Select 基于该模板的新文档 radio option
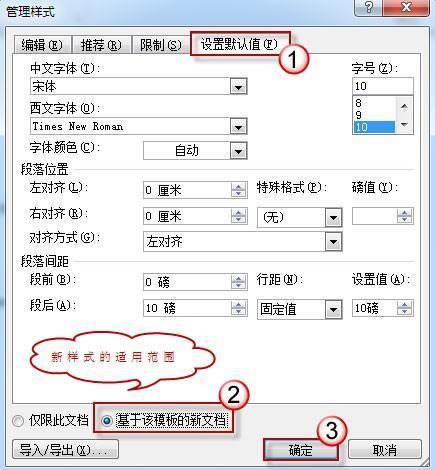The image size is (435, 470). 107,421
